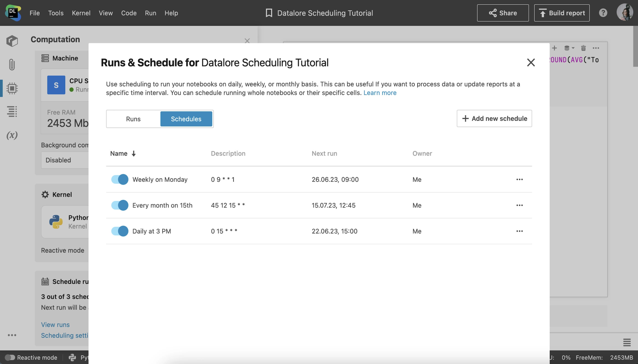Open the Scheduling settings link

point(65,336)
